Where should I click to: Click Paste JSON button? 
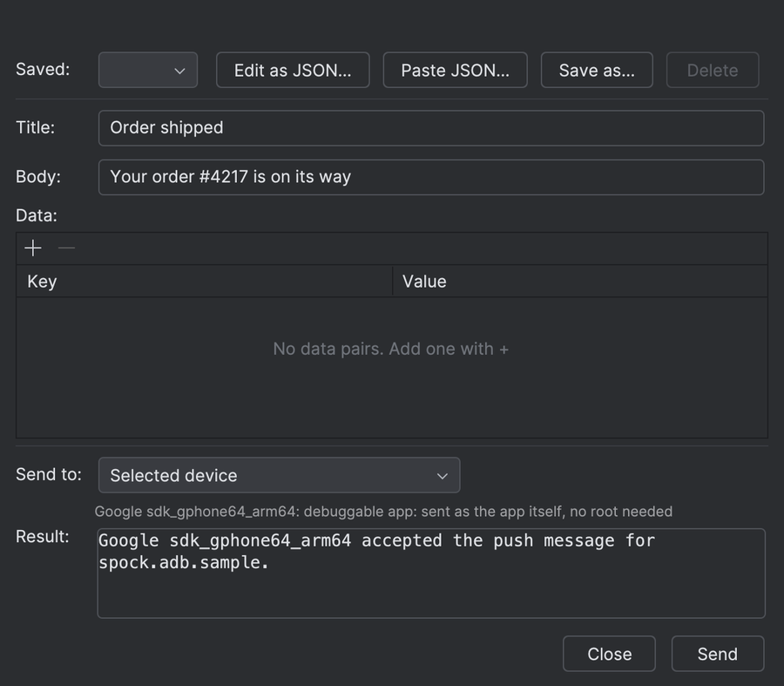pos(455,70)
